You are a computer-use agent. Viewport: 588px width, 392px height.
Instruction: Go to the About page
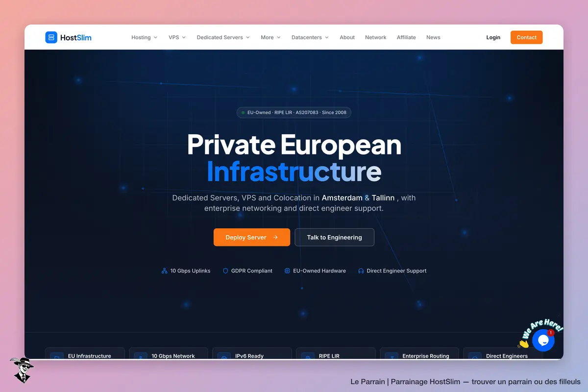click(x=347, y=37)
